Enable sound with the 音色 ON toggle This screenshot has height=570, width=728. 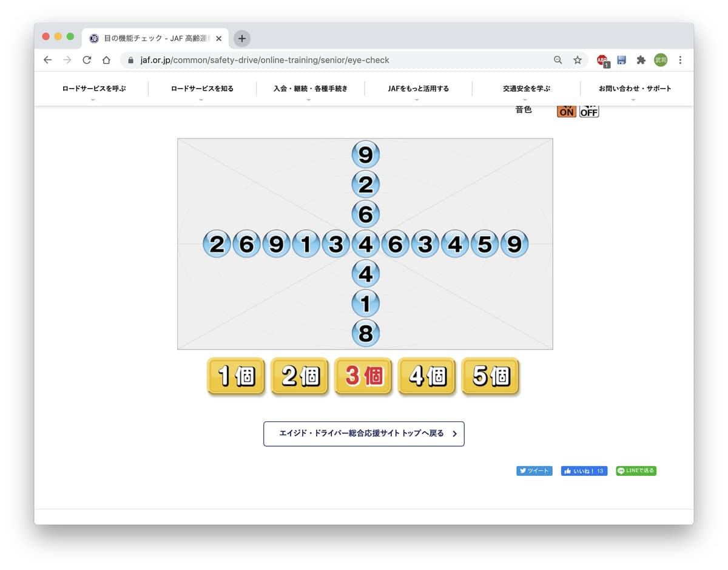[566, 110]
